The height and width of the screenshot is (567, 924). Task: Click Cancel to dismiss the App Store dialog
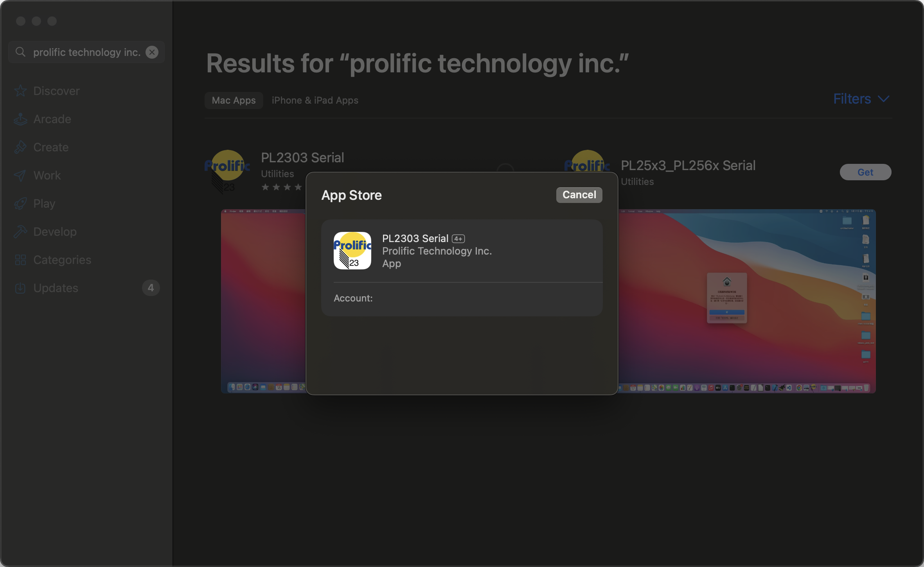[x=579, y=194]
